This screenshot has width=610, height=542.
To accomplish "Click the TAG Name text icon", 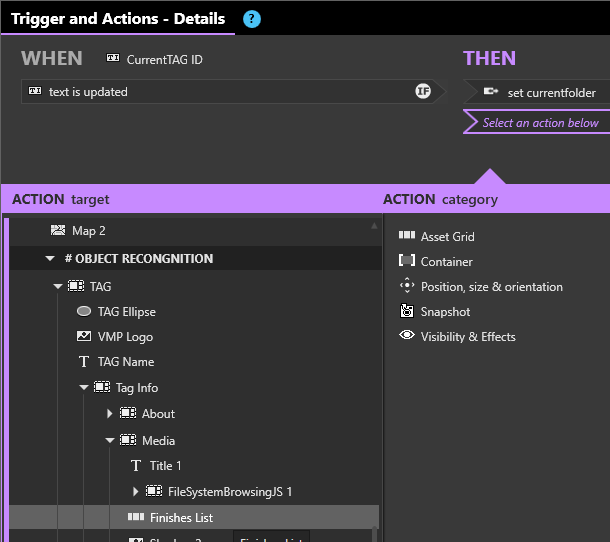I will click(84, 361).
